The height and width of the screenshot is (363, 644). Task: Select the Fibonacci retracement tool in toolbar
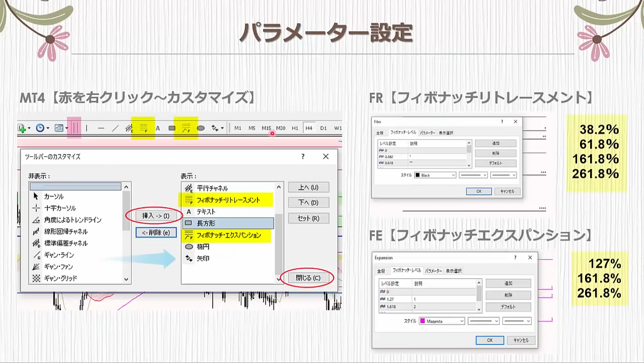click(143, 128)
